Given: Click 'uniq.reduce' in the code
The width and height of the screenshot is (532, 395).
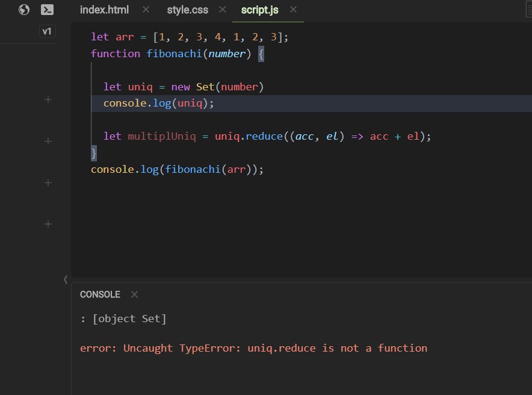Looking at the screenshot, I should pos(249,137).
